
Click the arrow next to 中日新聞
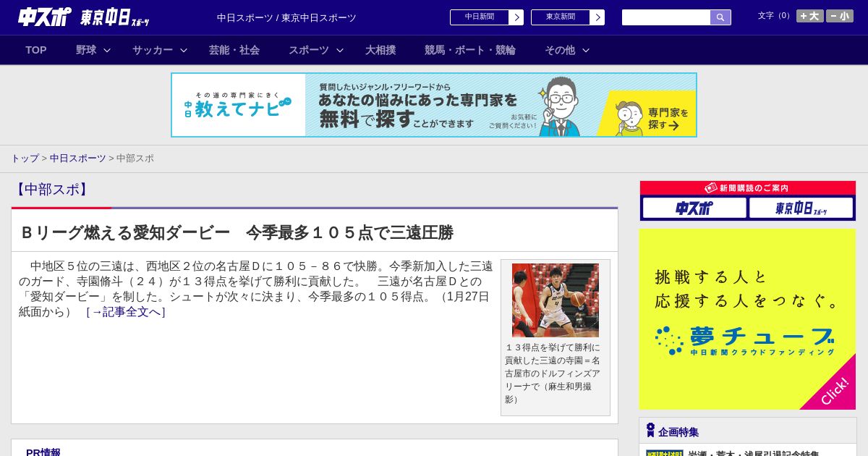click(516, 17)
